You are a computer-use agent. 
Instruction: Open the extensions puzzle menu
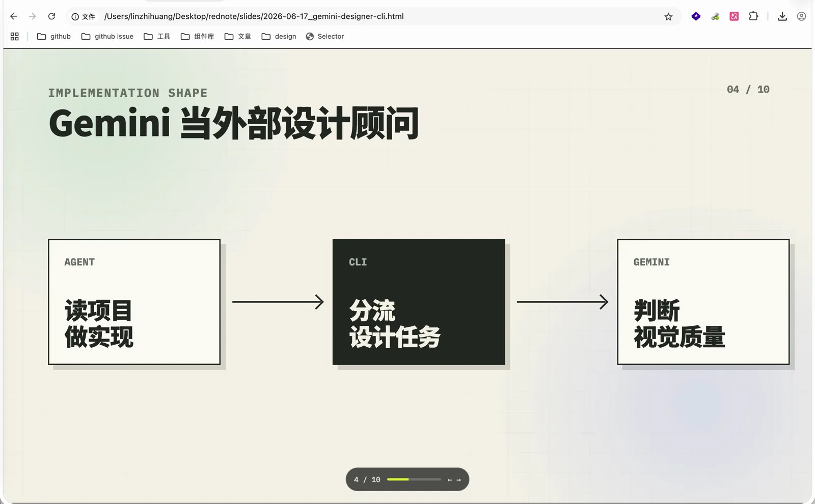pos(753,16)
